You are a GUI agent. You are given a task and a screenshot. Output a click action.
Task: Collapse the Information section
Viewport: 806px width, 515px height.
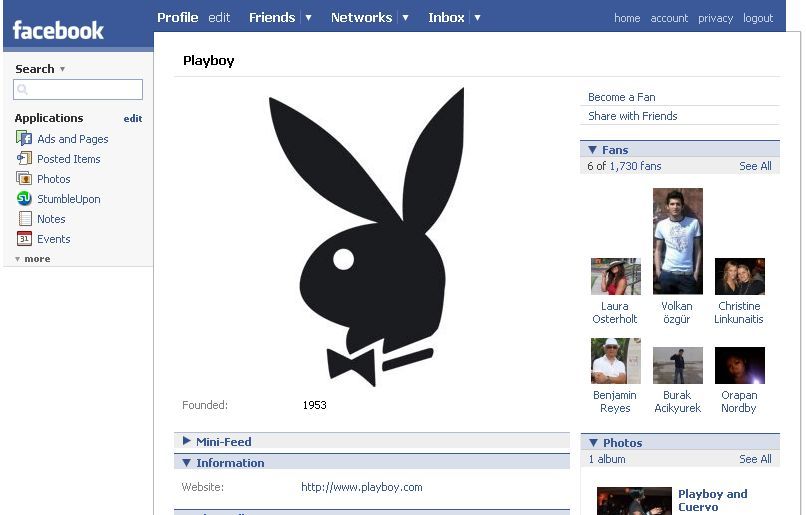187,463
